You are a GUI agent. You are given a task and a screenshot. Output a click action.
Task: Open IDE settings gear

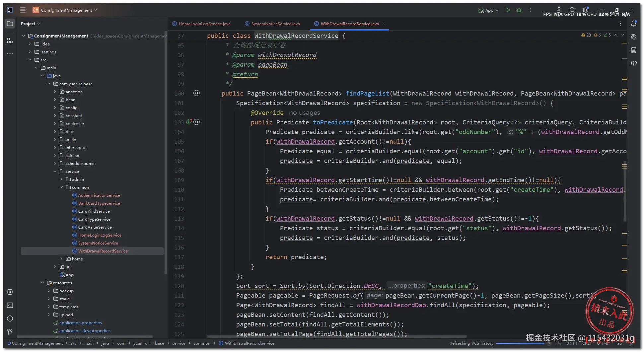click(586, 10)
